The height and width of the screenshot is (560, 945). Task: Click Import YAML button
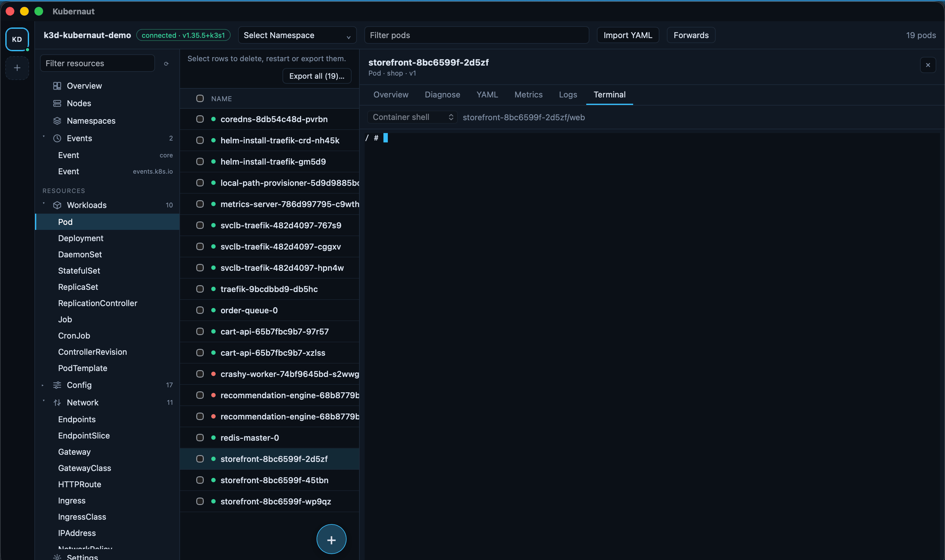tap(627, 35)
